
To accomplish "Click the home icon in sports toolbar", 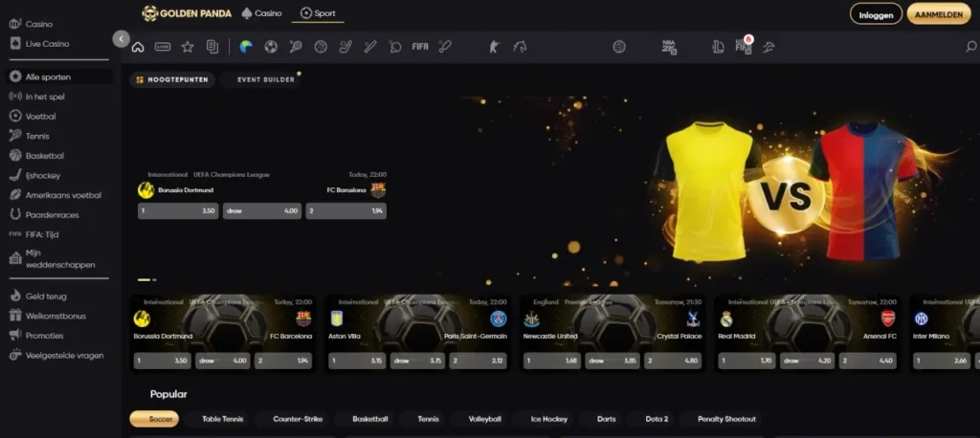I will (x=138, y=46).
